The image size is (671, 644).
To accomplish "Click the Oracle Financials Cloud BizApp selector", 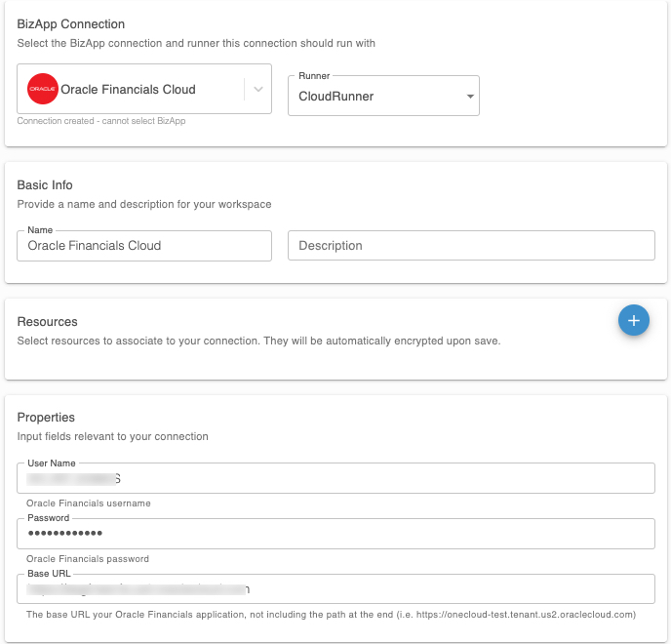I will pyautogui.click(x=144, y=89).
